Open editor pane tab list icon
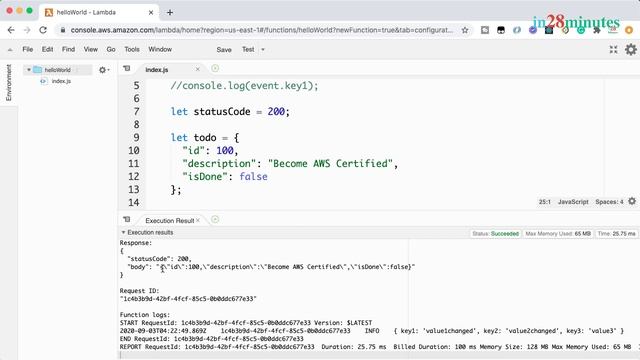This screenshot has height=360, width=640. coord(127,69)
